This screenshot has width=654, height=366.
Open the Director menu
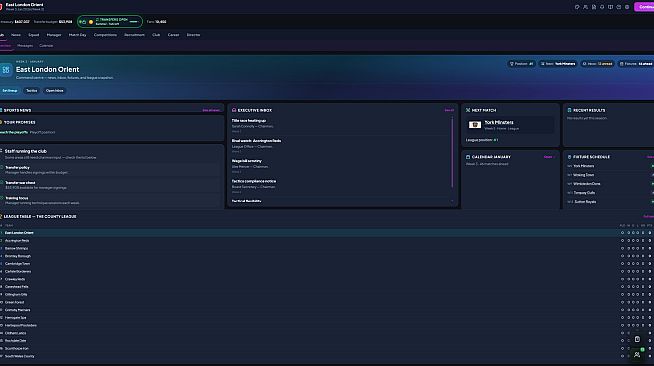193,35
